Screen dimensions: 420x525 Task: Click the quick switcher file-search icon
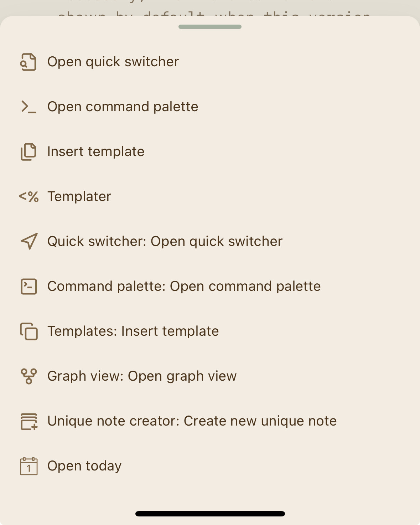[x=28, y=62]
